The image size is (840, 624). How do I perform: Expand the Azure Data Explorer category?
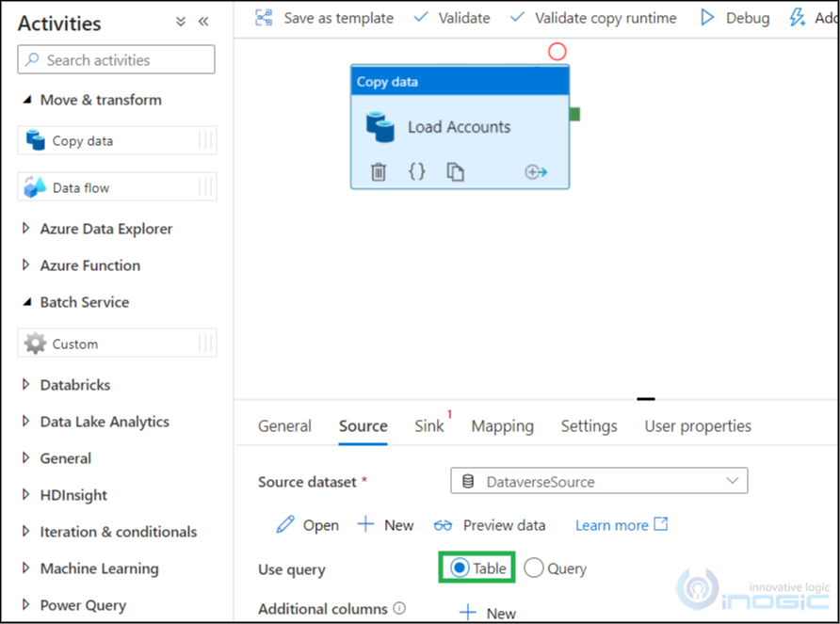(x=26, y=229)
